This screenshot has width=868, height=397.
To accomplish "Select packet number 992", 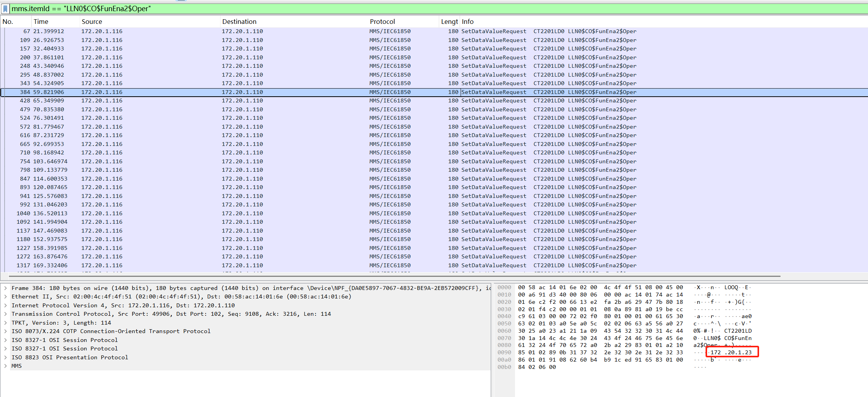I will tap(434, 204).
